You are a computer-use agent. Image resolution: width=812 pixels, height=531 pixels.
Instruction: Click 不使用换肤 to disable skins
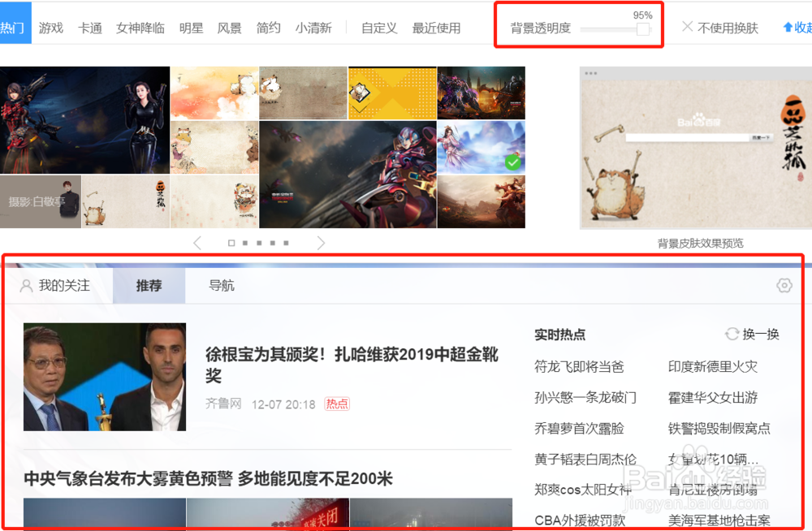[728, 28]
